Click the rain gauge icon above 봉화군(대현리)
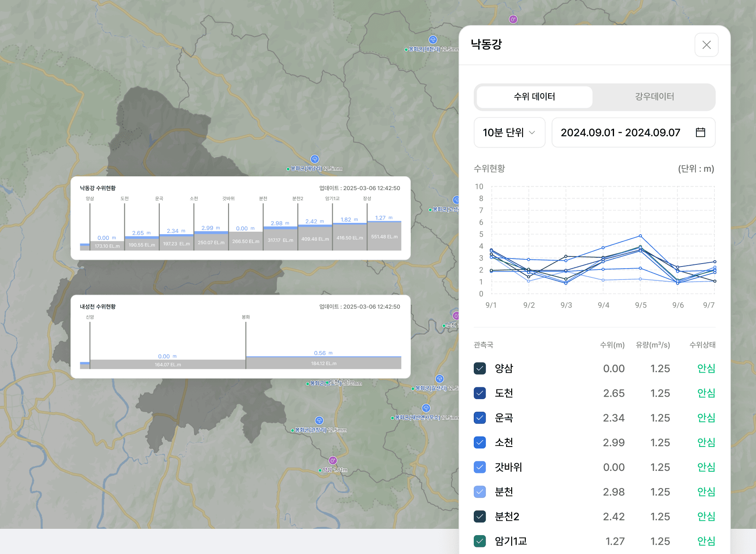This screenshot has height=554, width=756. [433, 40]
